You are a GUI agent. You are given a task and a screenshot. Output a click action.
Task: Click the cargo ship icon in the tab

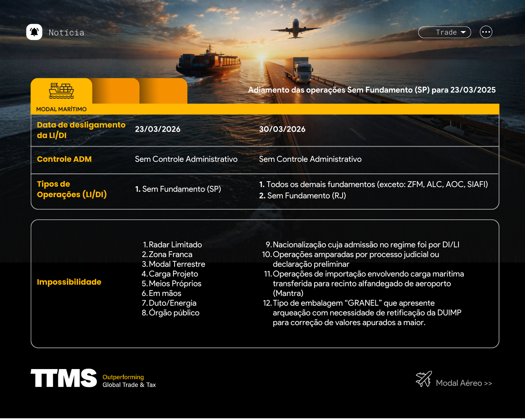[61, 91]
